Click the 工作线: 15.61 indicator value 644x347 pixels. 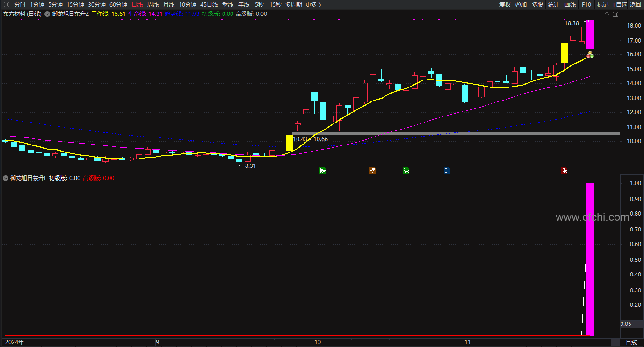(109, 14)
